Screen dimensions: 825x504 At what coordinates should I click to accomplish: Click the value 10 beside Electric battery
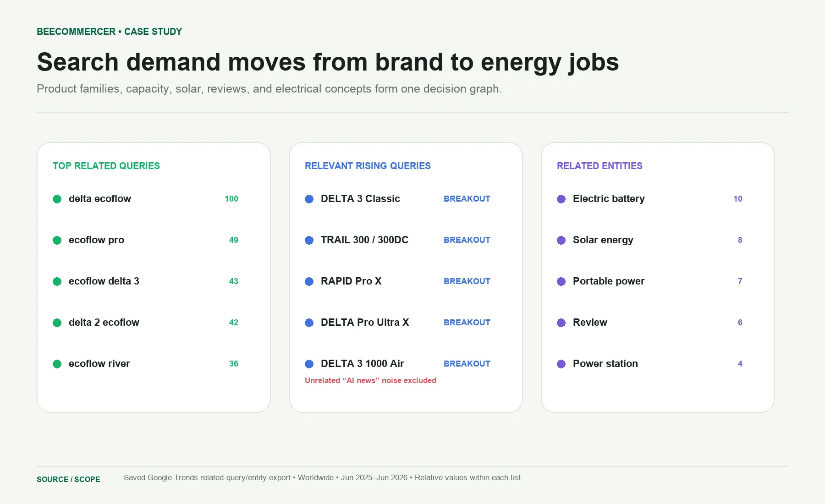[x=738, y=199]
